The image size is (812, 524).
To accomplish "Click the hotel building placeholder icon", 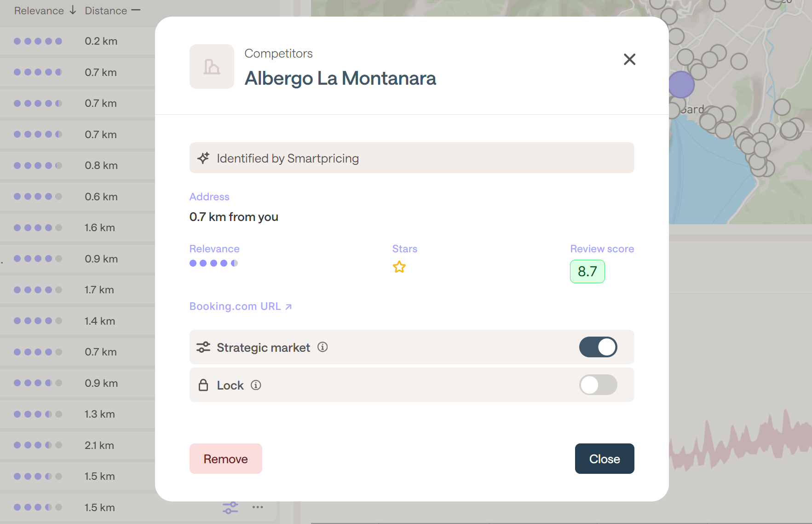I will click(x=212, y=67).
